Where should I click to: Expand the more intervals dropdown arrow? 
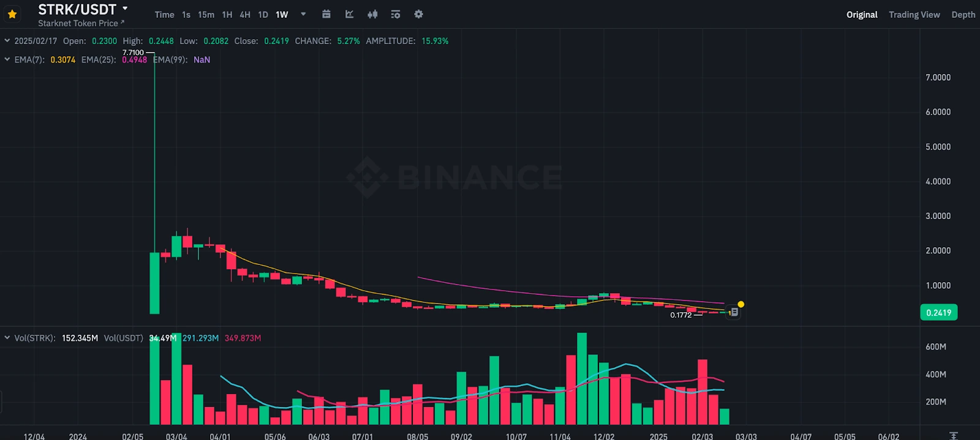[x=303, y=14]
